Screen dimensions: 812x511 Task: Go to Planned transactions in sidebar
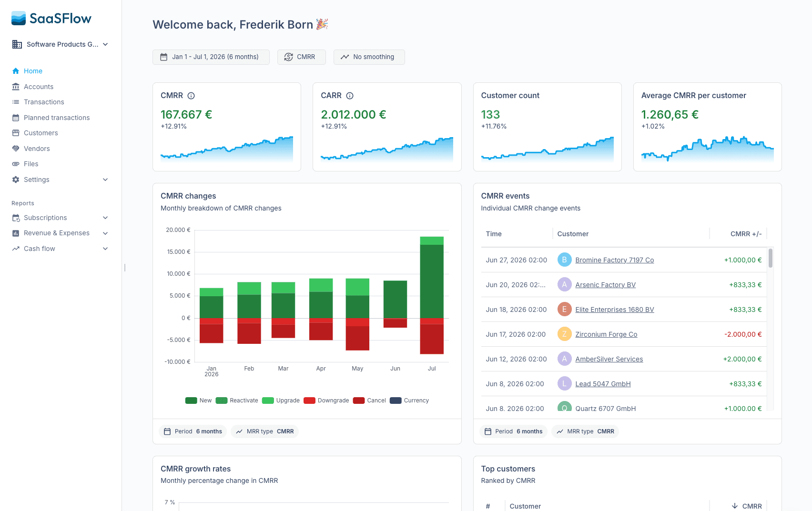(57, 118)
